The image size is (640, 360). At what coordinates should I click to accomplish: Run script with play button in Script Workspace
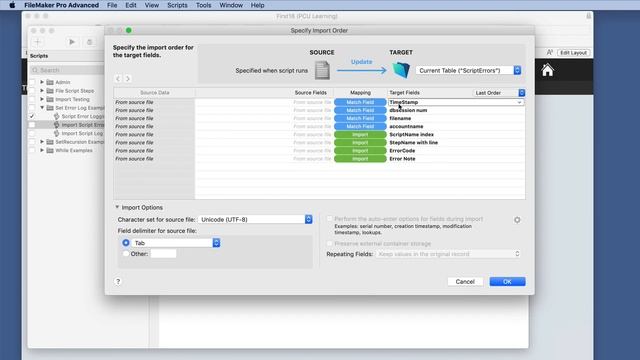click(72, 42)
